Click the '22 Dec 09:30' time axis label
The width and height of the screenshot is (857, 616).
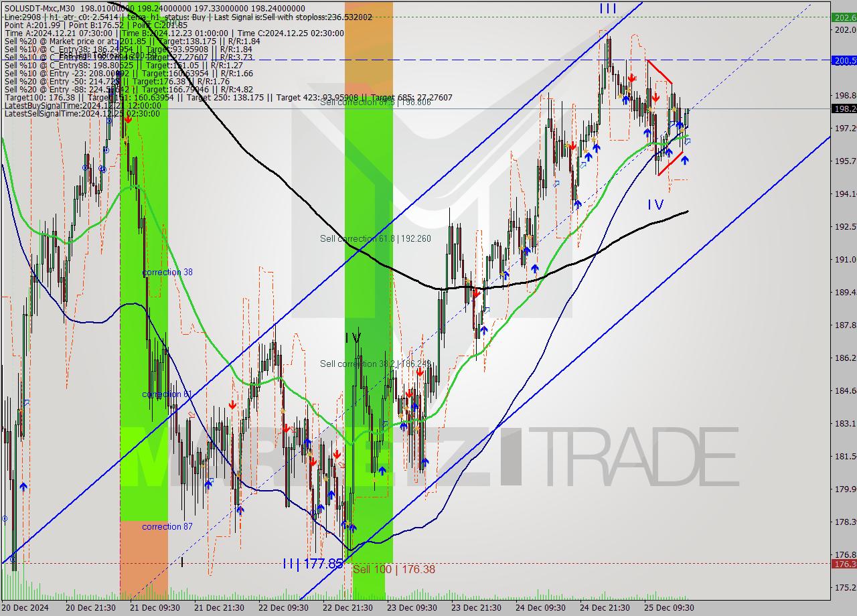[x=283, y=608]
